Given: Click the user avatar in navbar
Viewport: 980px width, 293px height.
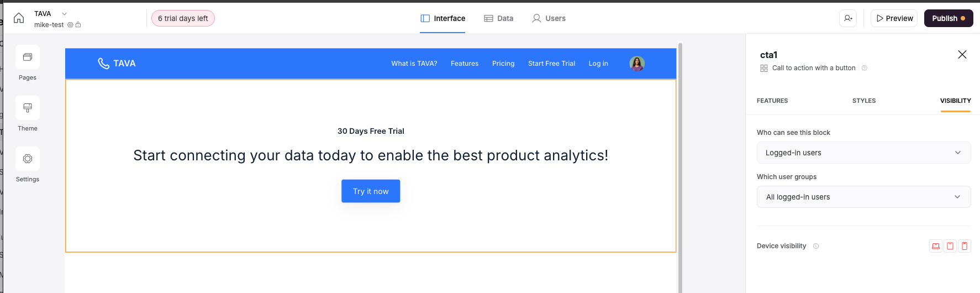Looking at the screenshot, I should [x=637, y=64].
